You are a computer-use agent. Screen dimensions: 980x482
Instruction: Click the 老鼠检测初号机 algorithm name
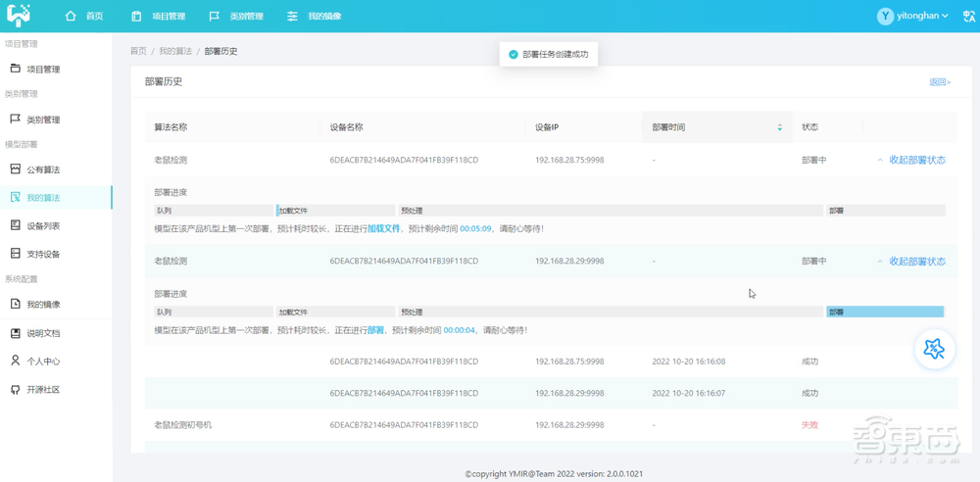click(183, 425)
